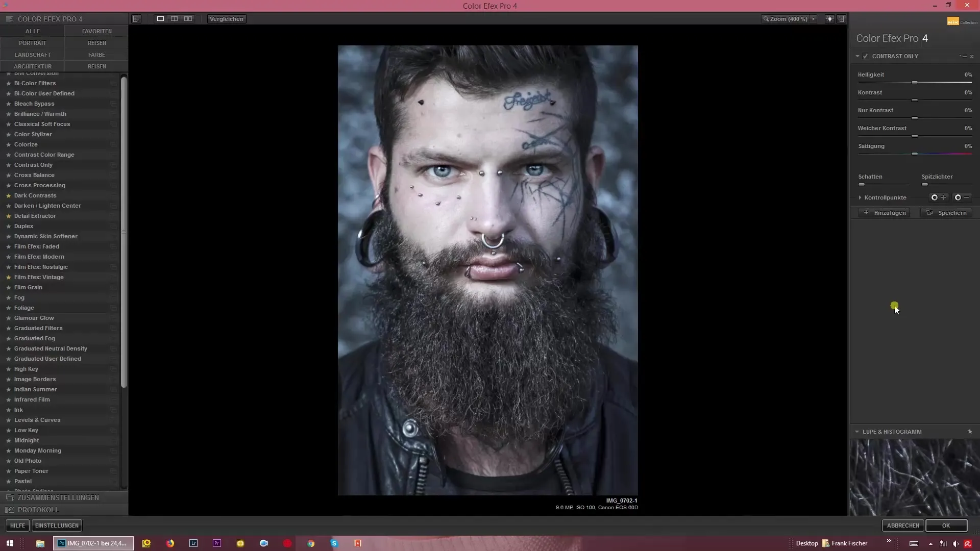Click the red recording icon in taskbar
The image size is (980, 551).
coord(287,543)
